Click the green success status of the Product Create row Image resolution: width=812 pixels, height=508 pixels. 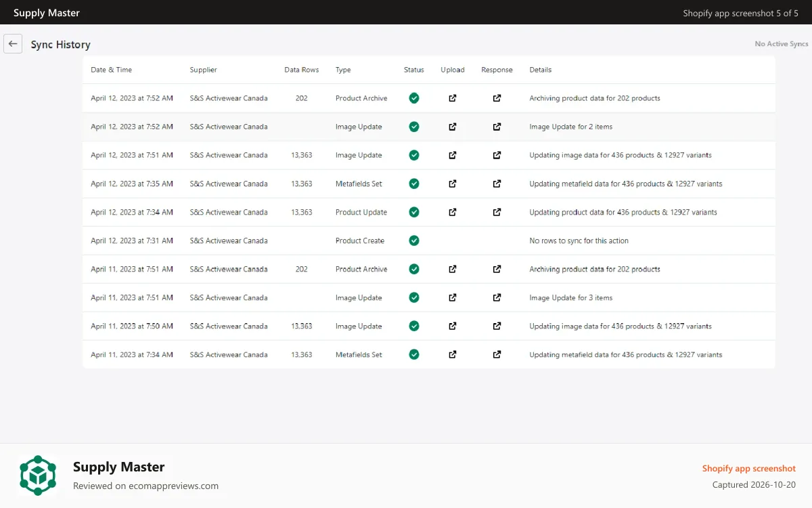click(x=414, y=240)
